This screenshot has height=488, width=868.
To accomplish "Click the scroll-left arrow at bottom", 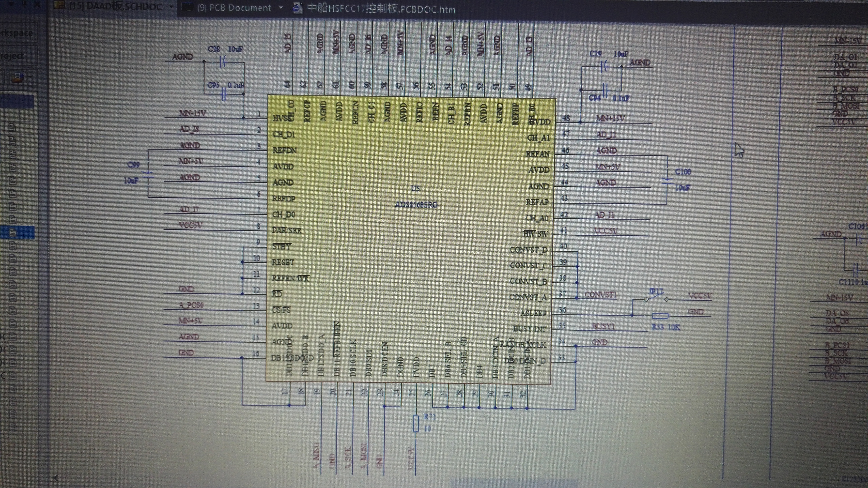I will click(x=56, y=478).
